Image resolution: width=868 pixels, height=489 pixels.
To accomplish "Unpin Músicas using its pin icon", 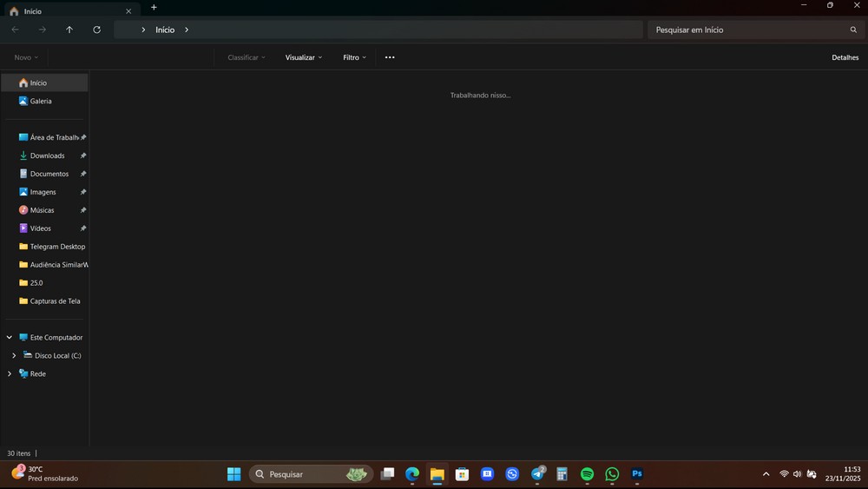I will coord(83,210).
